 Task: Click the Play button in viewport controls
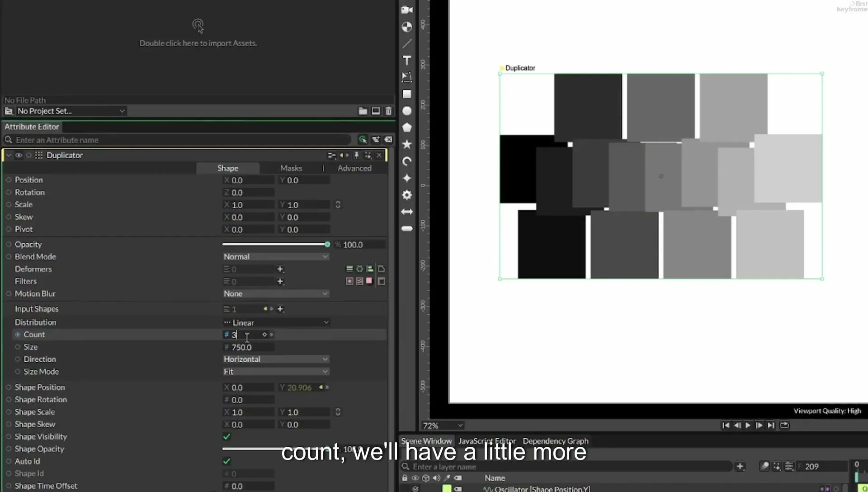click(748, 425)
